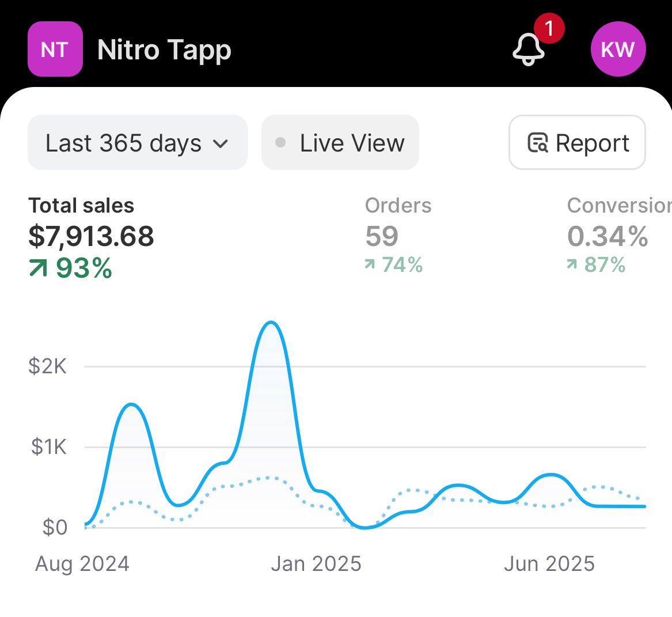672x617 pixels.
Task: Click the 87% conversion increase indicator
Action: 596,264
